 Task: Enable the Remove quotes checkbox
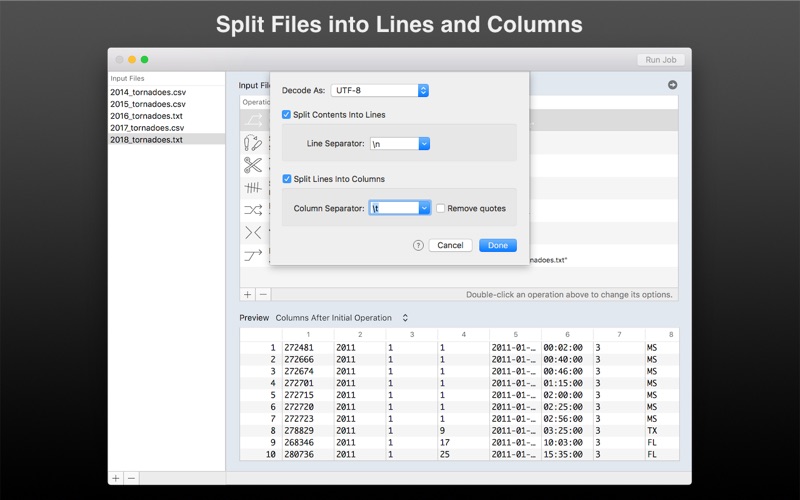pos(440,208)
